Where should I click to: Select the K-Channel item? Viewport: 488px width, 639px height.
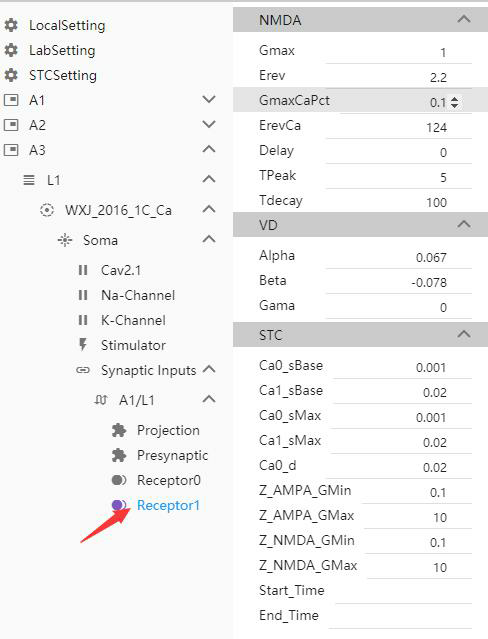pos(133,320)
